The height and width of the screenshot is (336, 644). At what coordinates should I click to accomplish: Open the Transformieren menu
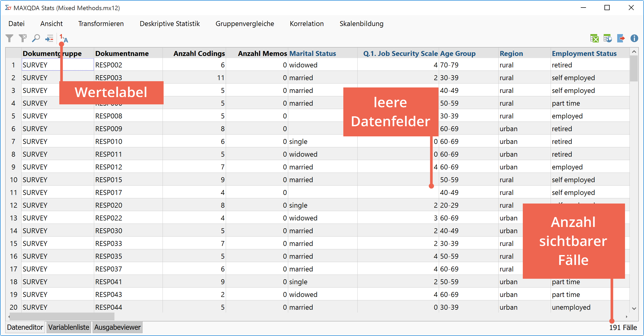[101, 24]
